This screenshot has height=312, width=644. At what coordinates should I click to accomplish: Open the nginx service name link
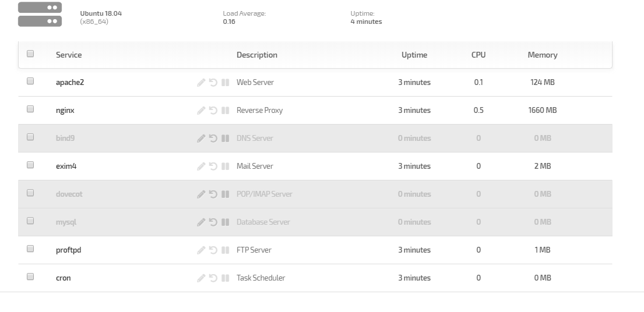point(65,110)
